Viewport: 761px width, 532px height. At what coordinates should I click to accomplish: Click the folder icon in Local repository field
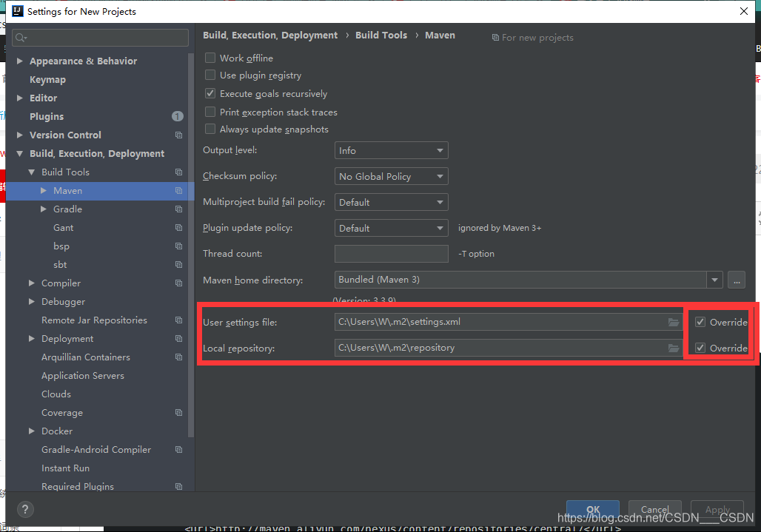673,348
